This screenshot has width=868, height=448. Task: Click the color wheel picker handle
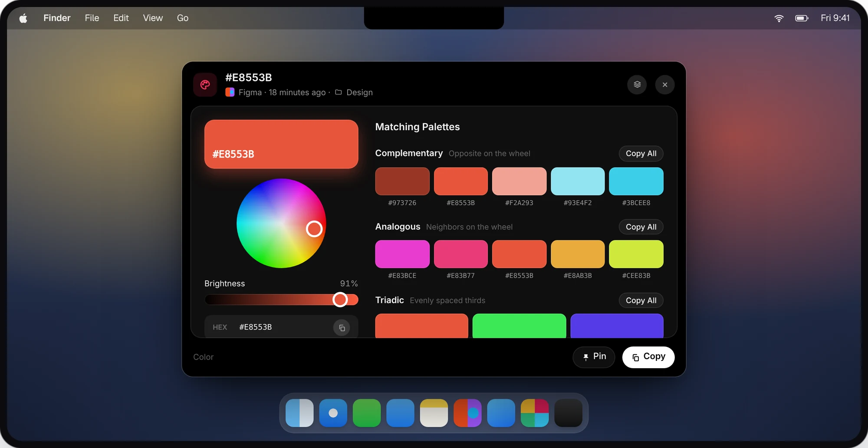(314, 229)
